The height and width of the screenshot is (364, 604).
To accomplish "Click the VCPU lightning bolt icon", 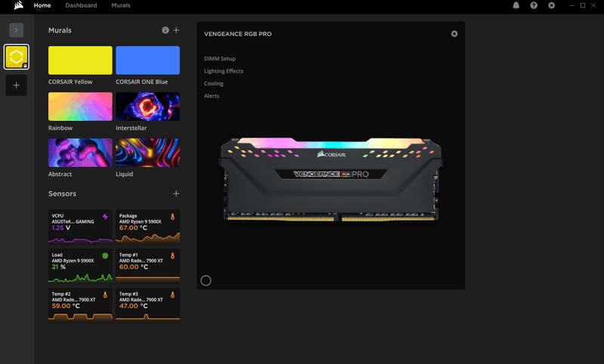I will click(x=105, y=217).
